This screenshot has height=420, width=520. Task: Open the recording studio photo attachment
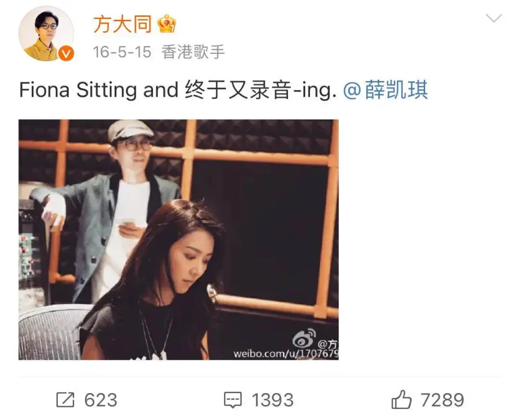[179, 240]
